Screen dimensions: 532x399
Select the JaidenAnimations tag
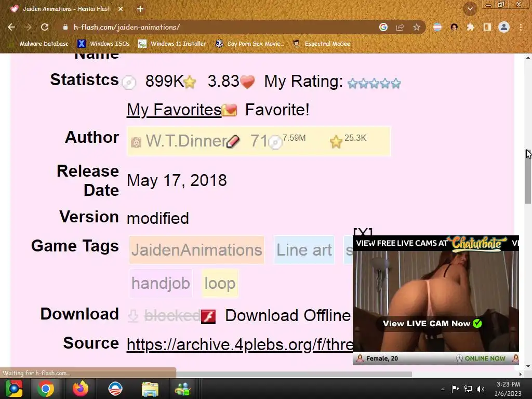[197, 250]
